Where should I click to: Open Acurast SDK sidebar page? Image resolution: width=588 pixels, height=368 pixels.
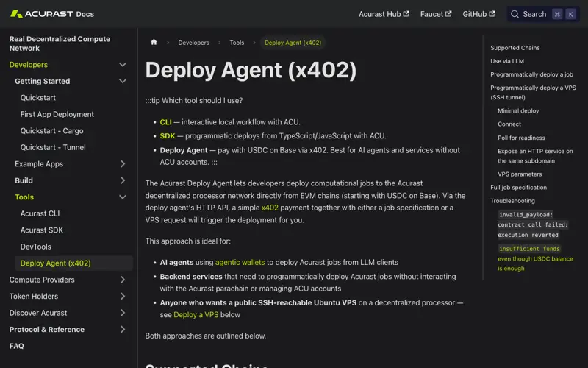click(42, 230)
